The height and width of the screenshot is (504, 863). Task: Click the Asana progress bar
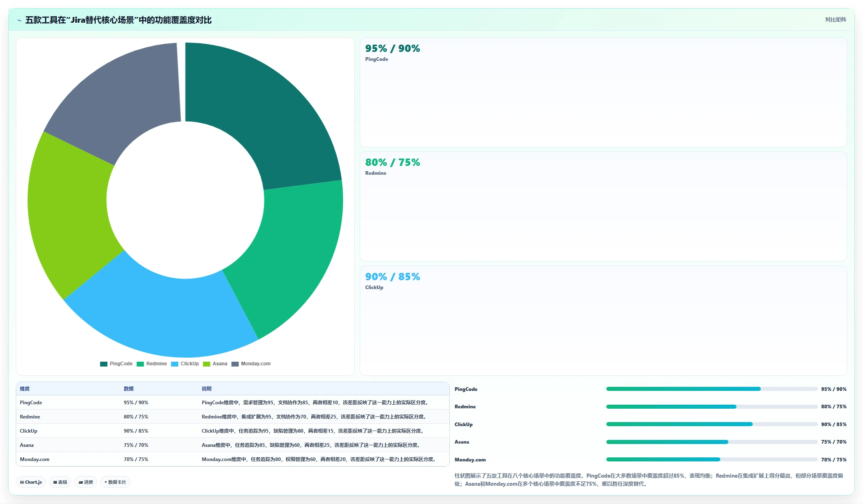(712, 442)
